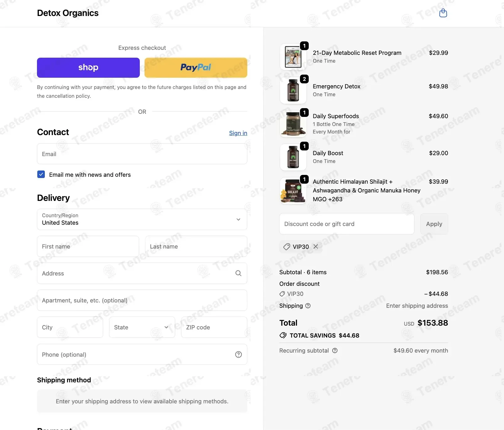Click the VIP30 tag icon in the discount chip
This screenshot has height=430, width=504.
pyautogui.click(x=286, y=247)
